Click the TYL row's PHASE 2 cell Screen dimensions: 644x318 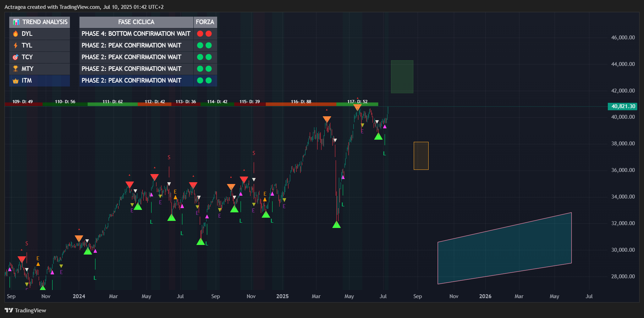click(x=136, y=45)
